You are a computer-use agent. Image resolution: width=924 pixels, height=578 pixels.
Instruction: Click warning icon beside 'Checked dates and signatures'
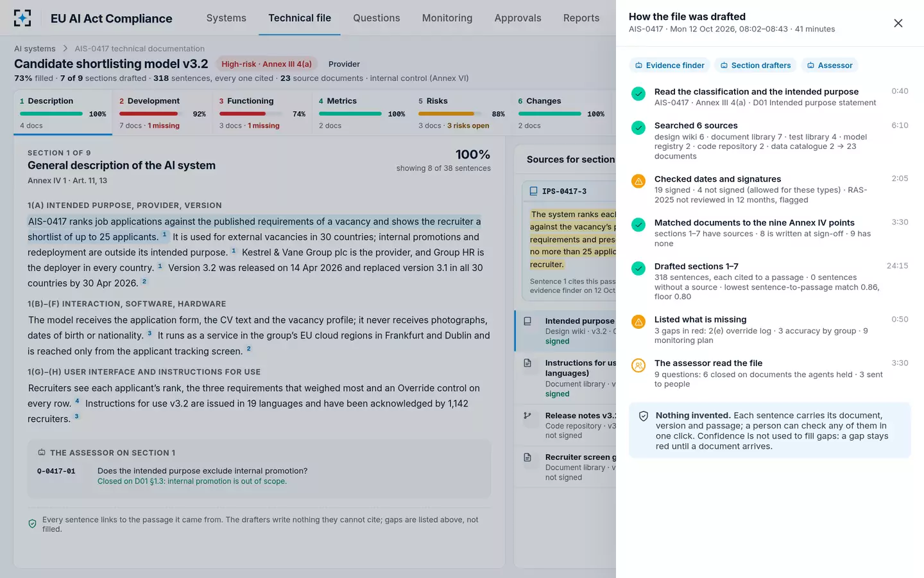tap(638, 181)
